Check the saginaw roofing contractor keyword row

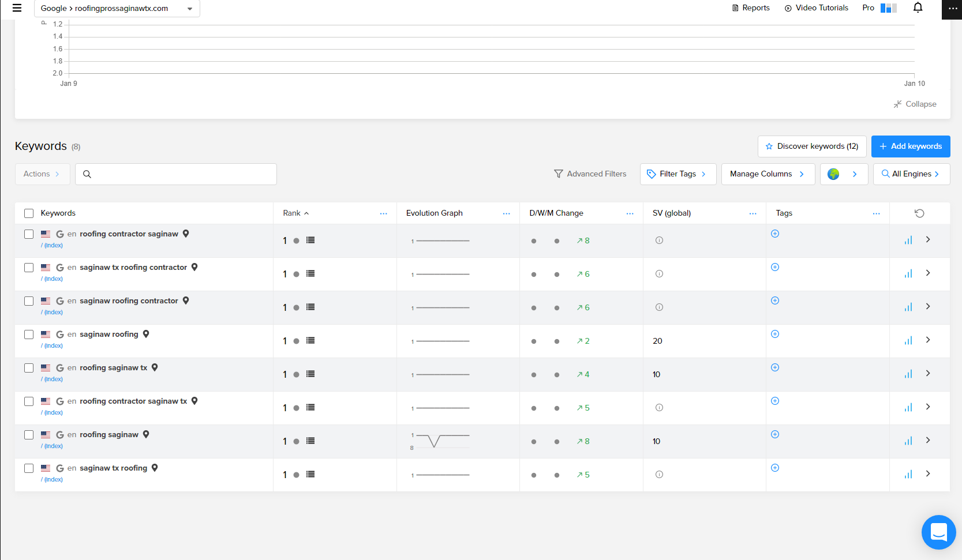click(29, 301)
